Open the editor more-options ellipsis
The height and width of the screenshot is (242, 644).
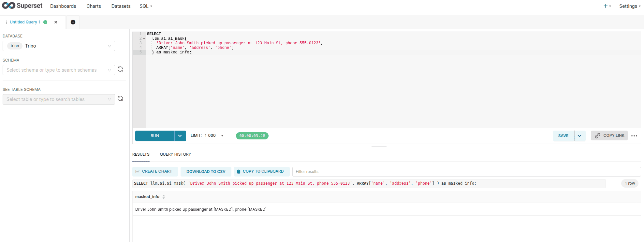634,136
